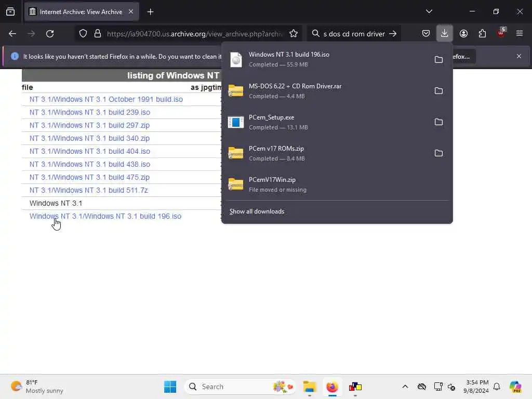Toggle the Downloads panel button

pyautogui.click(x=445, y=33)
